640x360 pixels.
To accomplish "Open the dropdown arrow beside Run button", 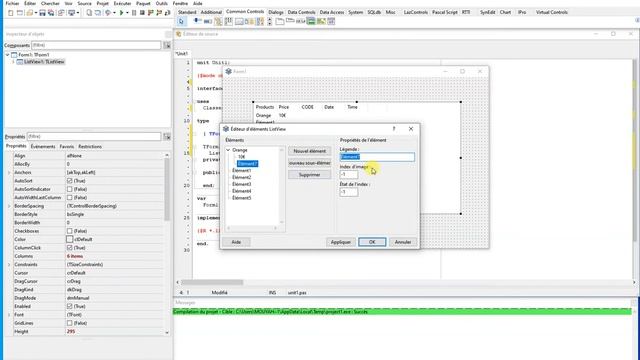I will click(x=127, y=13).
